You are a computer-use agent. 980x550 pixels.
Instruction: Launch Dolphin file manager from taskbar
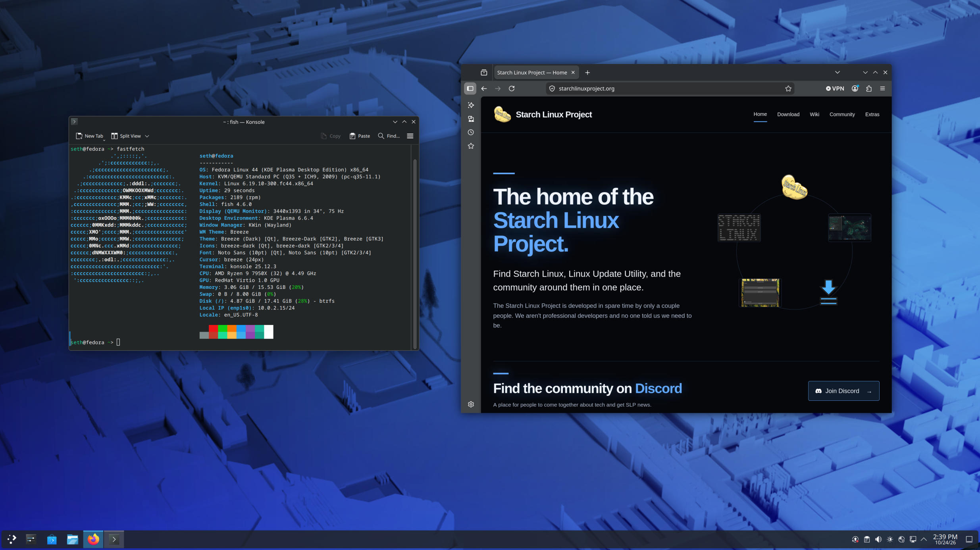click(x=72, y=539)
